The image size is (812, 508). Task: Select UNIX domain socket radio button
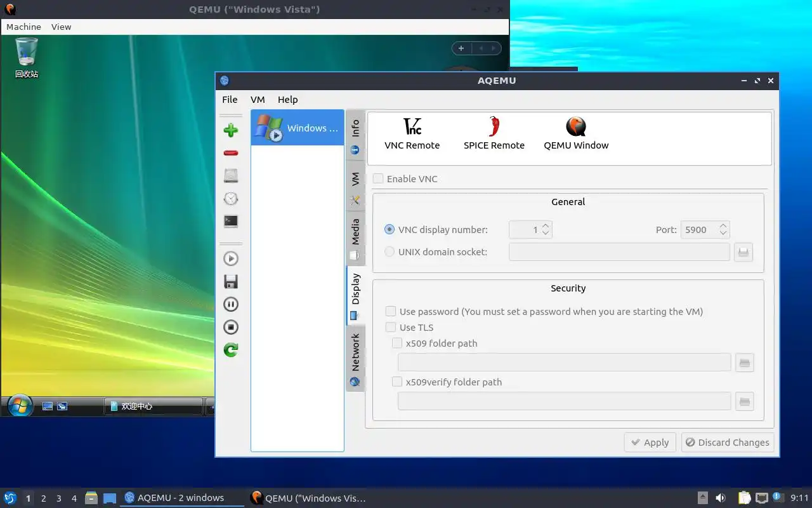(390, 251)
